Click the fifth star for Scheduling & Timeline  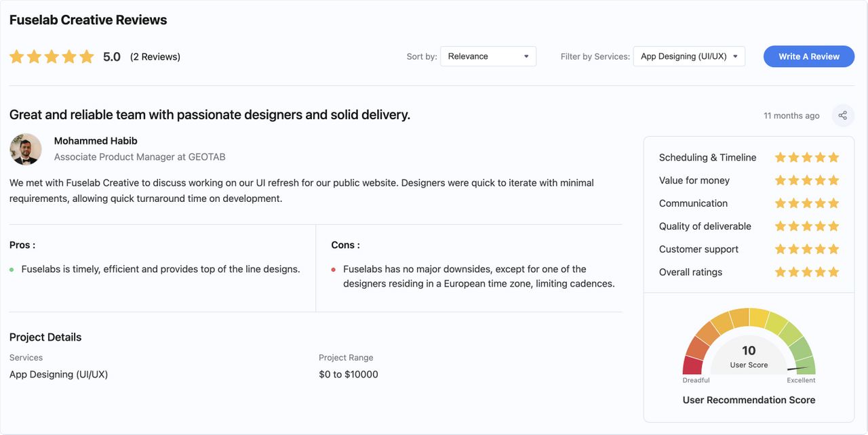tap(835, 157)
